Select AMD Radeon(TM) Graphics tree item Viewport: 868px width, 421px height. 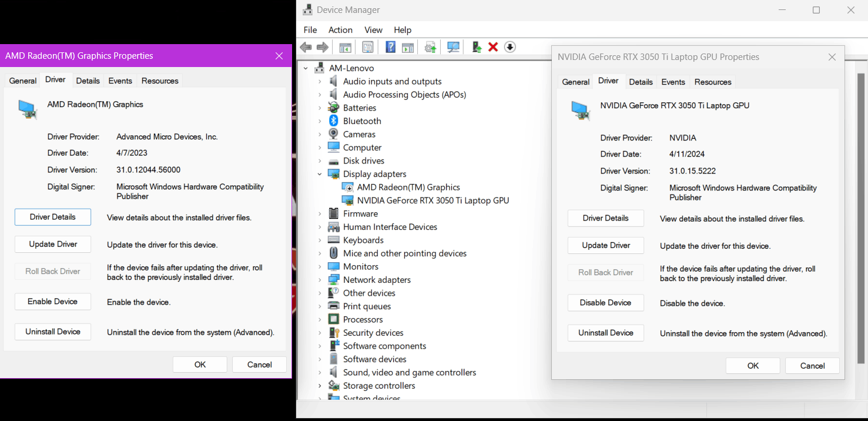(408, 187)
